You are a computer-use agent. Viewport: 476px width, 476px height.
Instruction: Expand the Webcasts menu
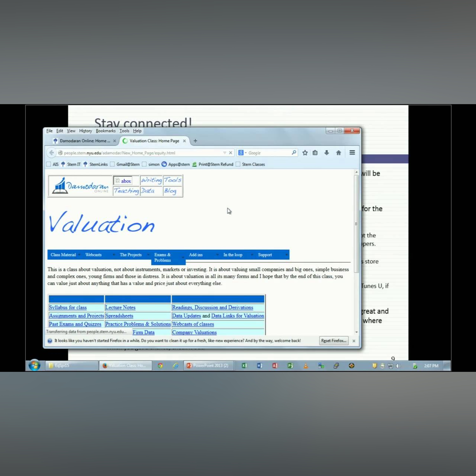click(99, 255)
